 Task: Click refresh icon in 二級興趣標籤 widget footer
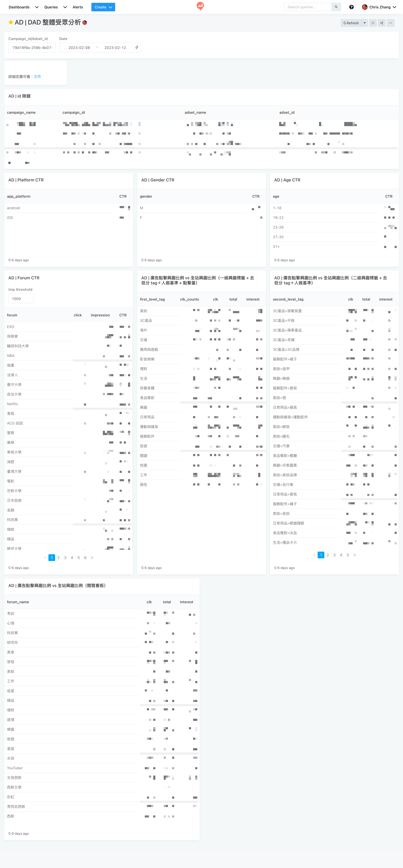276,568
